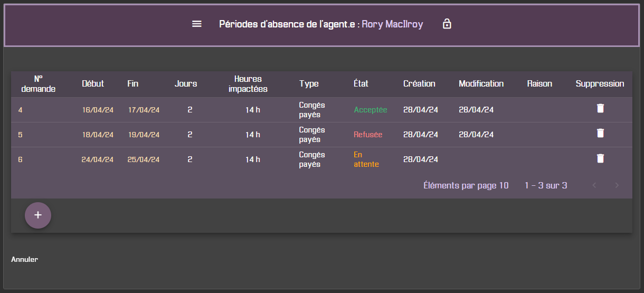
Task: Click the open padlock icon in header
Action: click(447, 24)
